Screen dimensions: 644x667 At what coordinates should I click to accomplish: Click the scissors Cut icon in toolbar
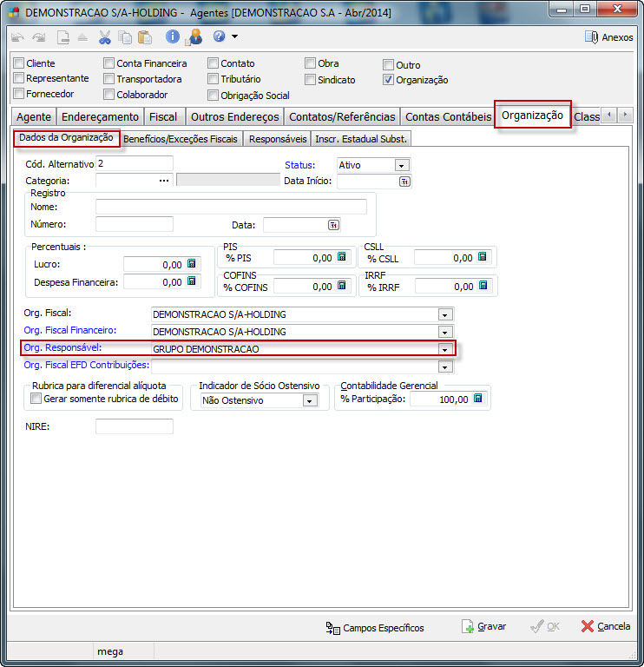[105, 36]
